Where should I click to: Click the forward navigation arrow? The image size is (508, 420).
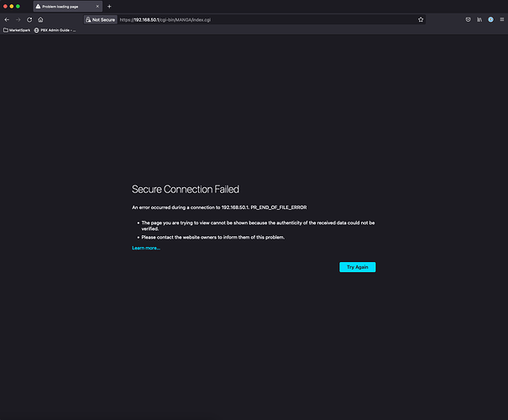tap(18, 20)
